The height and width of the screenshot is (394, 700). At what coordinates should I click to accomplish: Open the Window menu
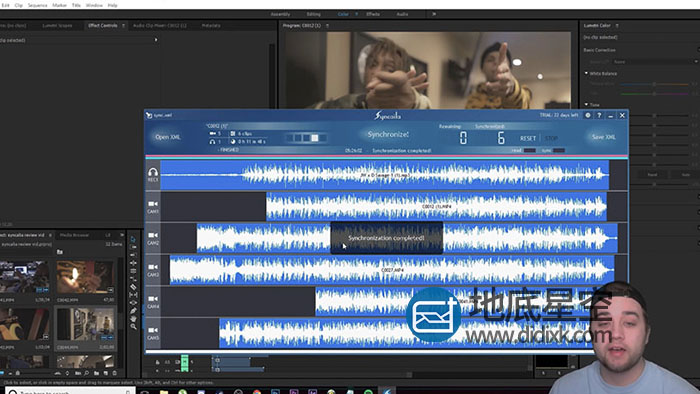point(94,5)
